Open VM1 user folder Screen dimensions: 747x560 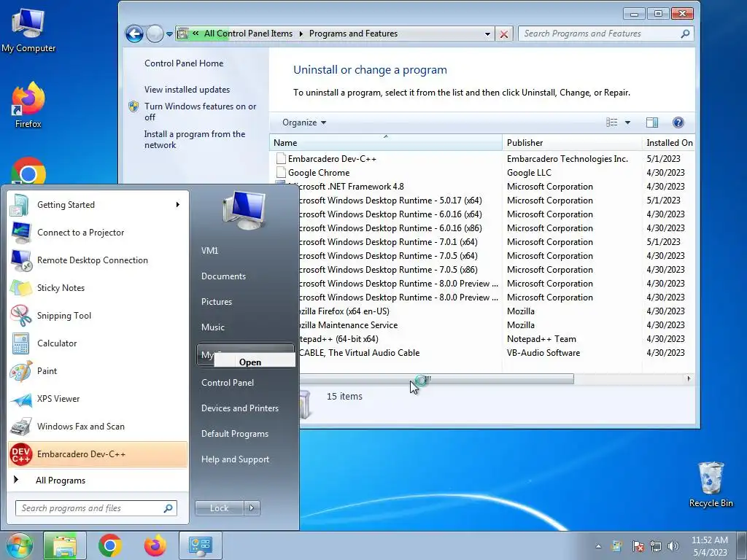tap(209, 251)
